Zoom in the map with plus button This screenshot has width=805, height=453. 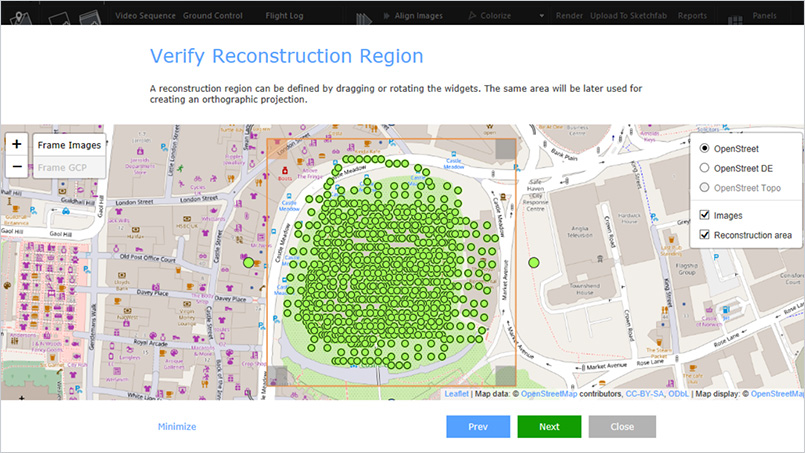(18, 144)
